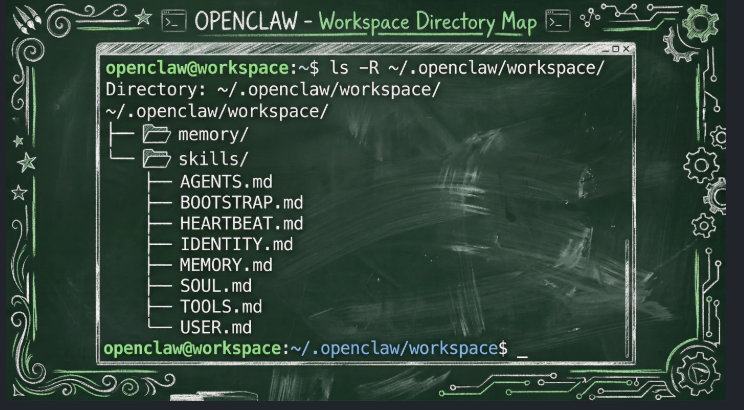This screenshot has height=410, width=744.
Task: Open SOUL.md in the tree listing
Action: (x=216, y=286)
